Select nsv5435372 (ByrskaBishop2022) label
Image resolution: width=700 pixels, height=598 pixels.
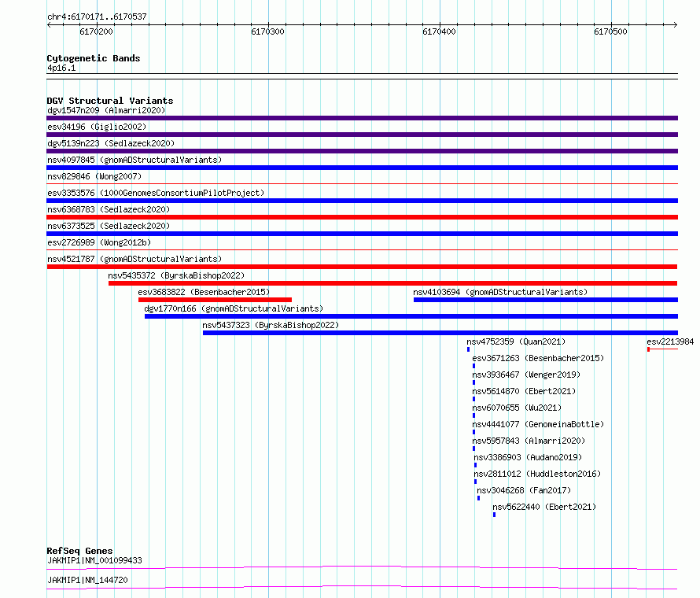tap(176, 275)
